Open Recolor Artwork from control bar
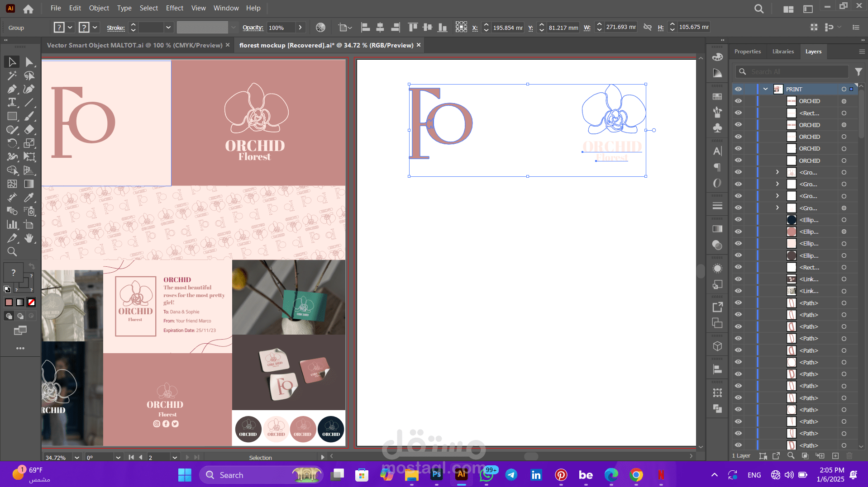The width and height of the screenshot is (868, 487). pos(320,28)
